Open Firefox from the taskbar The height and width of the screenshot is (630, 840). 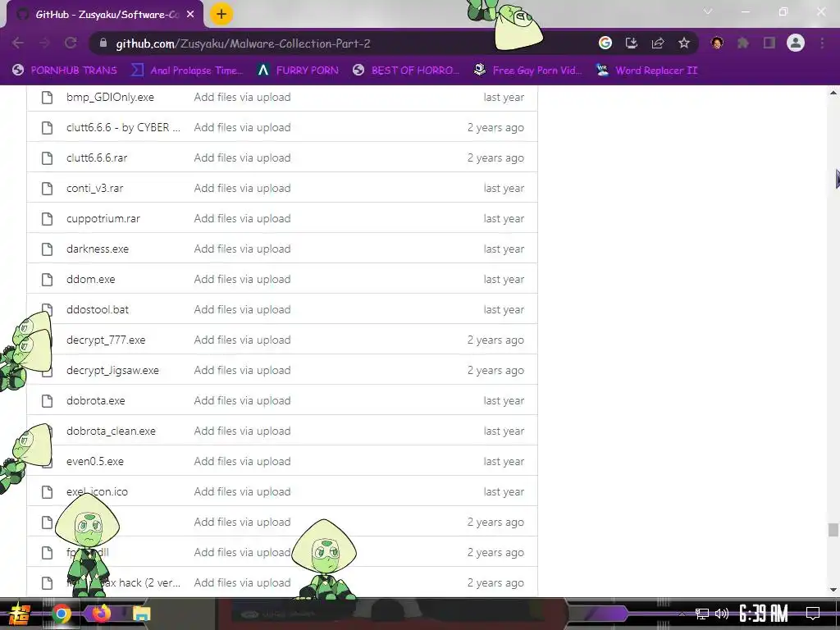tap(101, 614)
